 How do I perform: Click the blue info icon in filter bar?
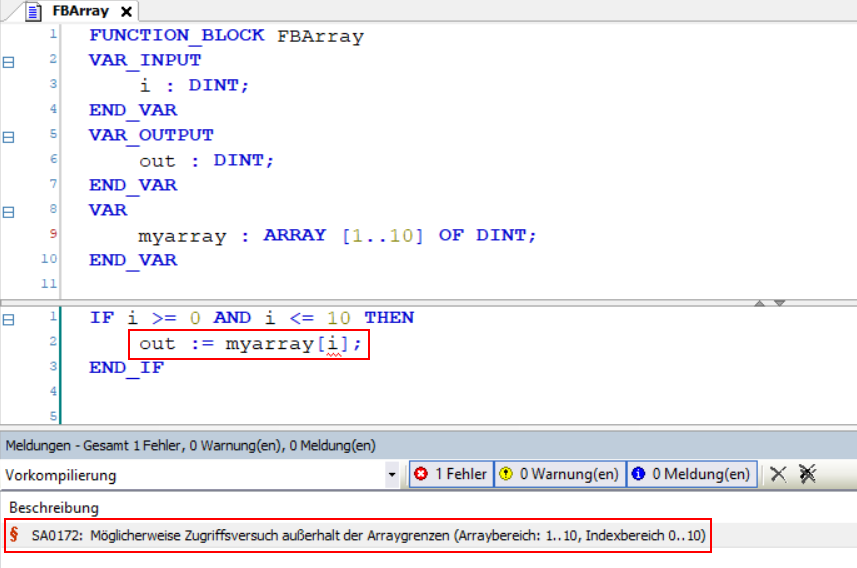pos(638,474)
